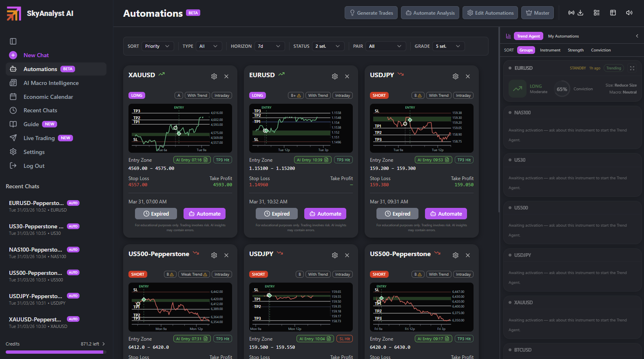
Task: Open the HORIZON 7d dropdown
Action: pos(269,46)
